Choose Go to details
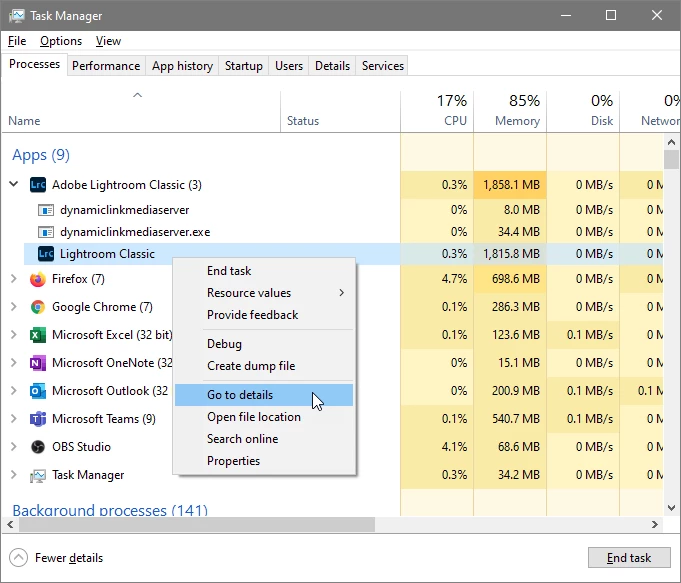Screen dimensions: 681x583 coord(264,395)
